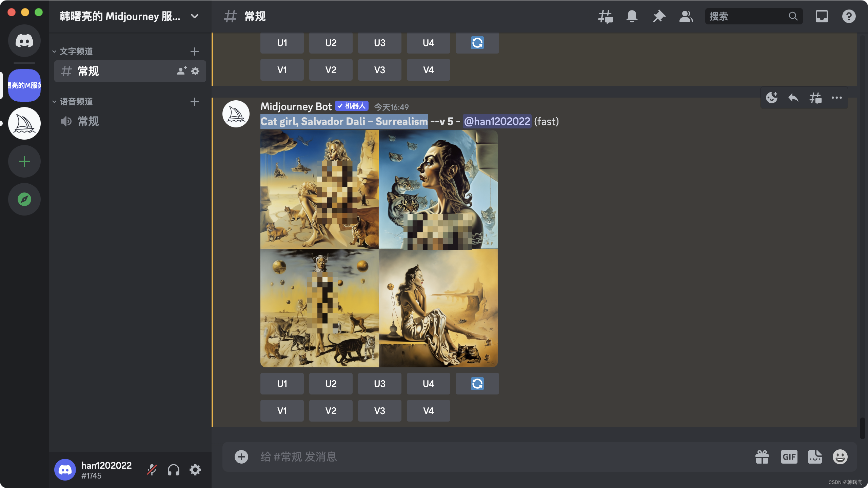Add a server with green plus icon
868x488 pixels.
(x=24, y=161)
